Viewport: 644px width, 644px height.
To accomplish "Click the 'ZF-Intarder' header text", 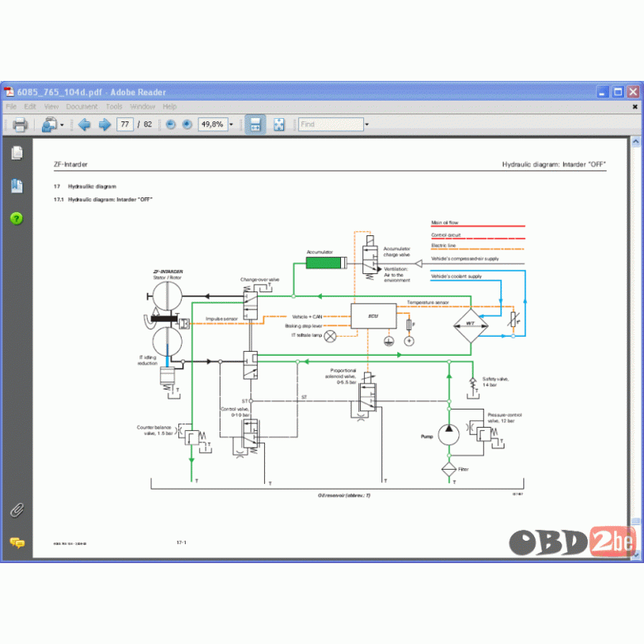I will coord(71,164).
